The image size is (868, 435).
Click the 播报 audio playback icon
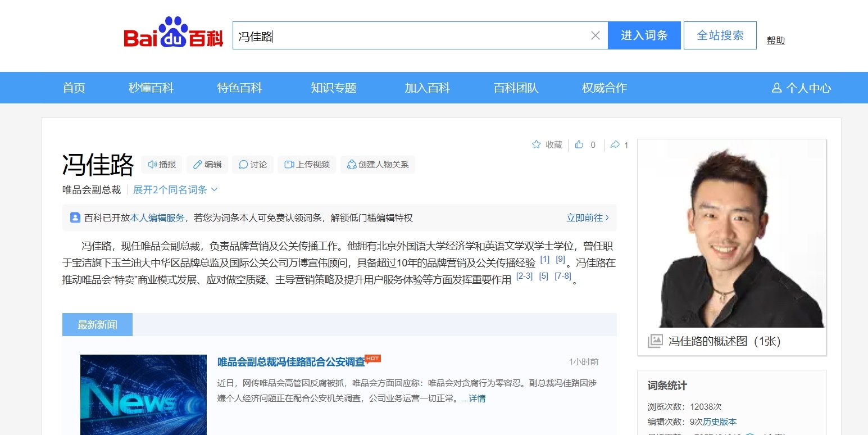pyautogui.click(x=152, y=165)
